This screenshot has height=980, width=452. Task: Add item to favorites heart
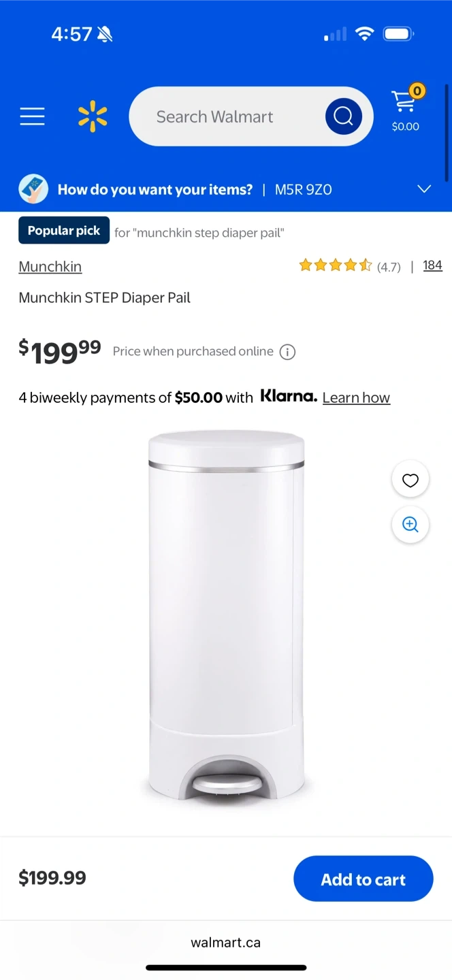click(410, 480)
